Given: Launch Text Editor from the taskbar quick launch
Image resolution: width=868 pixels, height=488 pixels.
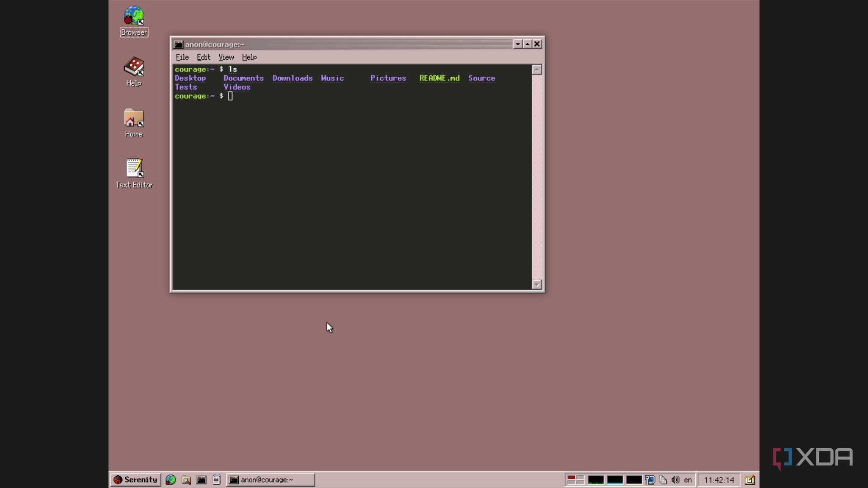Looking at the screenshot, I should tap(217, 480).
